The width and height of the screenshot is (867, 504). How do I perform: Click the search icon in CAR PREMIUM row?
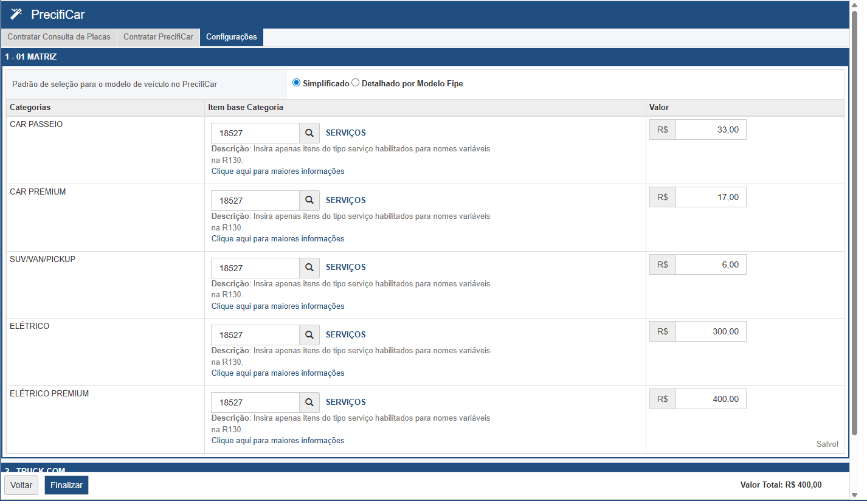[309, 200]
